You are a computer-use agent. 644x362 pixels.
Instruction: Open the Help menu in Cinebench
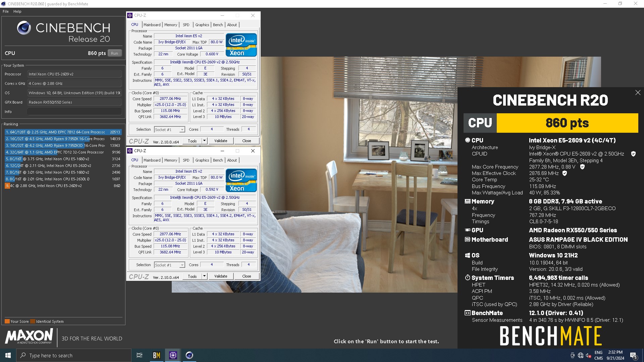(x=17, y=11)
